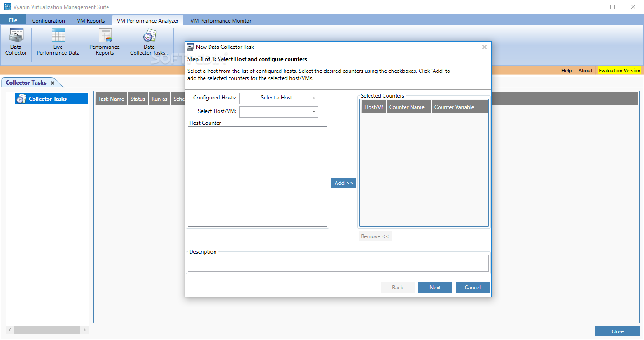Image resolution: width=644 pixels, height=340 pixels.
Task: Click the Evaluation Version label
Action: [x=619, y=71]
